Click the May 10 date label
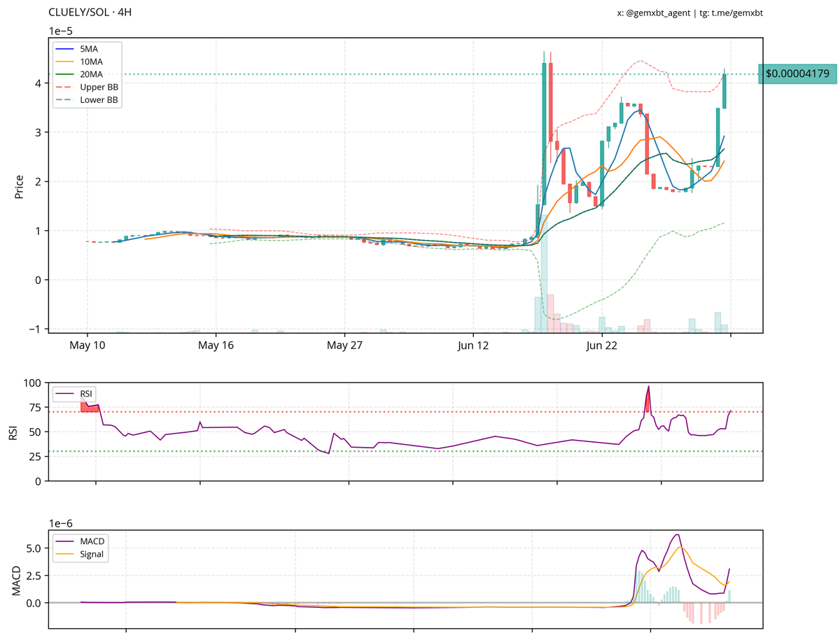840x640 pixels. tap(87, 345)
